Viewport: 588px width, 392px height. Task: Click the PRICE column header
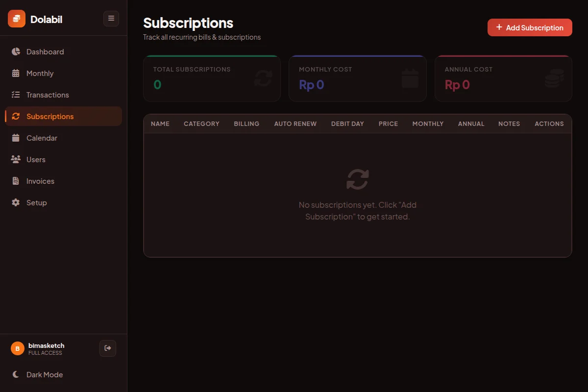[388, 123]
